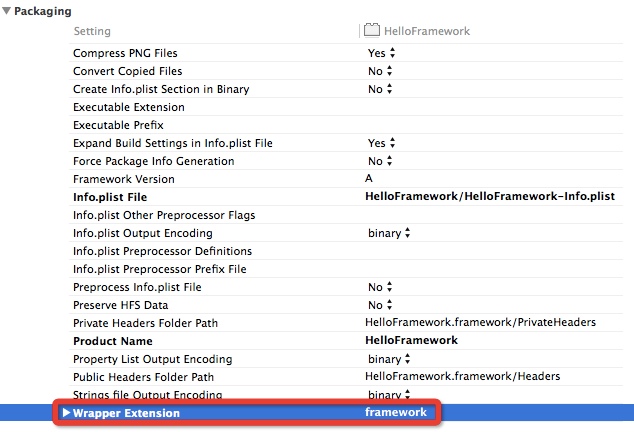Click the HelloFramework target briefcase icon
Image resolution: width=634 pixels, height=432 pixels.
click(x=372, y=30)
